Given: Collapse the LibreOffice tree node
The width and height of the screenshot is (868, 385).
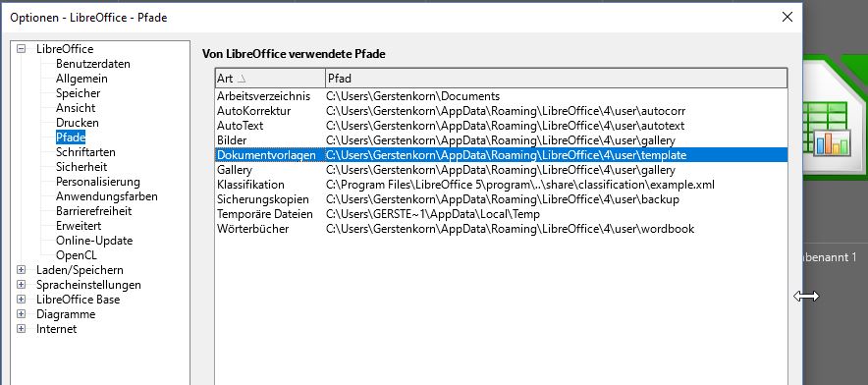Looking at the screenshot, I should coord(21,49).
